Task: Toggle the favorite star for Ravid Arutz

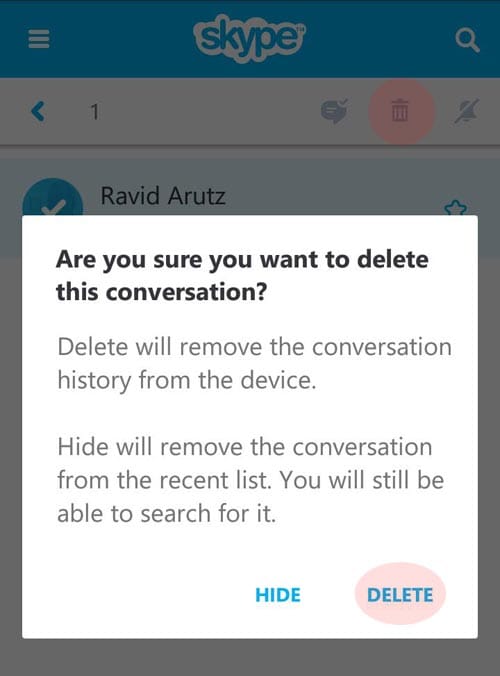Action: [456, 208]
